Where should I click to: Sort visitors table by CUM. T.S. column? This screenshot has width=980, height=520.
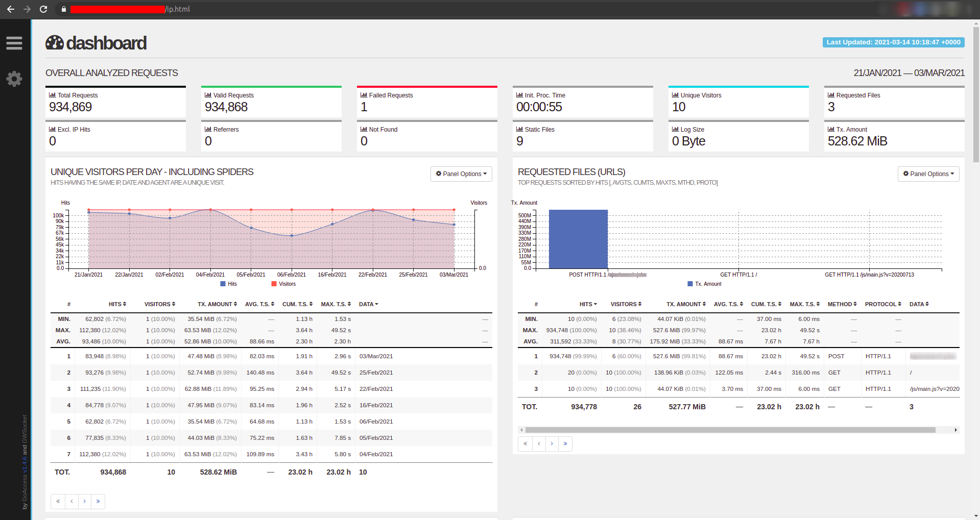(298, 304)
